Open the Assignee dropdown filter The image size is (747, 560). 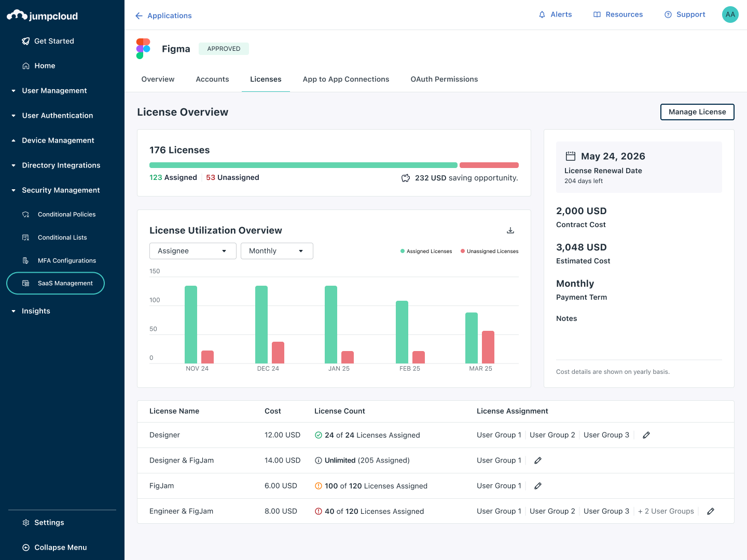pyautogui.click(x=192, y=250)
